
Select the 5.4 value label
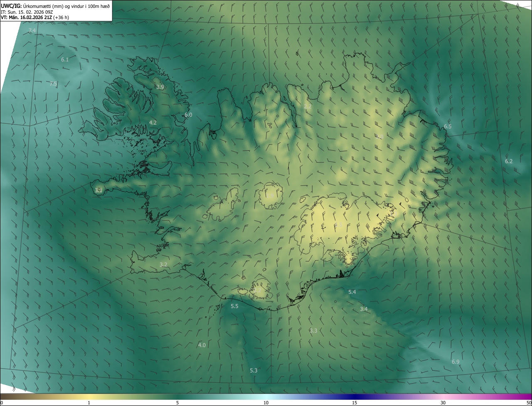(352, 292)
